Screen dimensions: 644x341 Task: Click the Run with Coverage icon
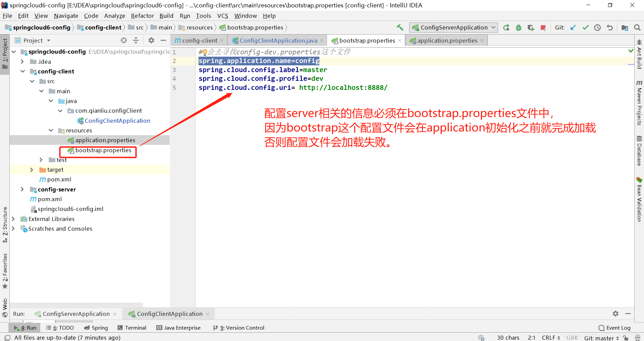(x=531, y=27)
